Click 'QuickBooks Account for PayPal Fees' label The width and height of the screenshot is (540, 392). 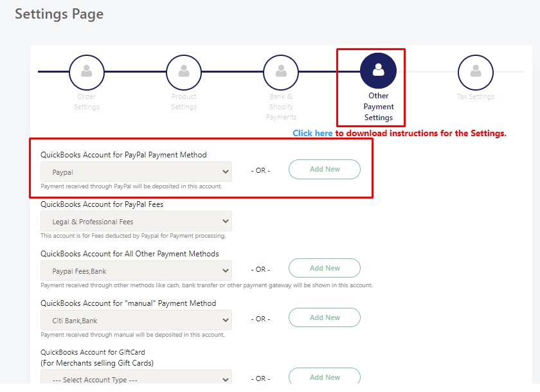click(x=102, y=204)
